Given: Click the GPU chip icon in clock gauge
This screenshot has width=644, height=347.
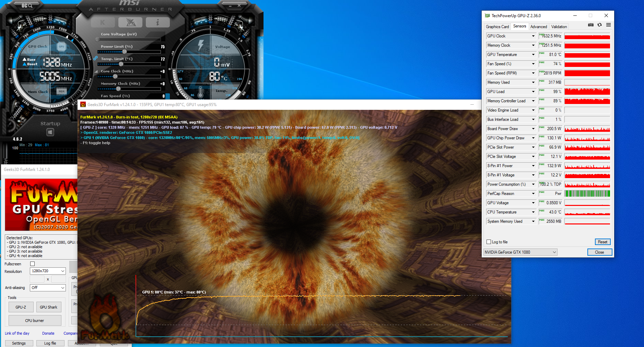Looking at the screenshot, I should [61, 46].
